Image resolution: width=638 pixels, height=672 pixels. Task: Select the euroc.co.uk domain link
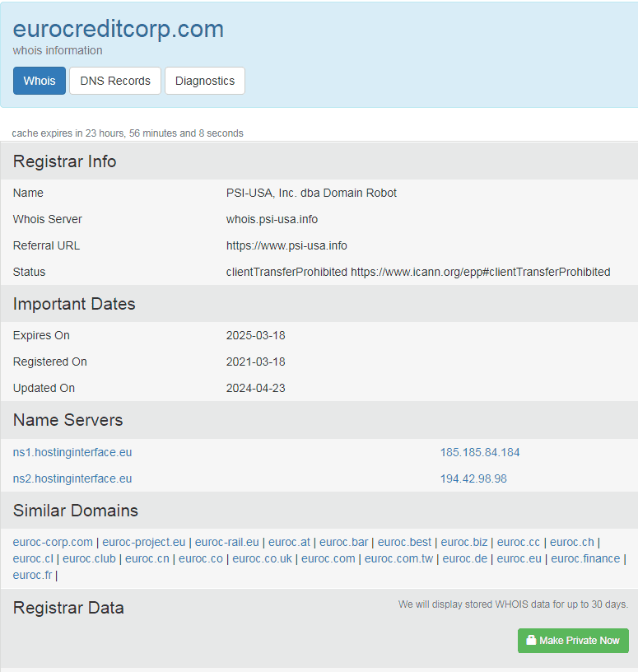point(262,558)
